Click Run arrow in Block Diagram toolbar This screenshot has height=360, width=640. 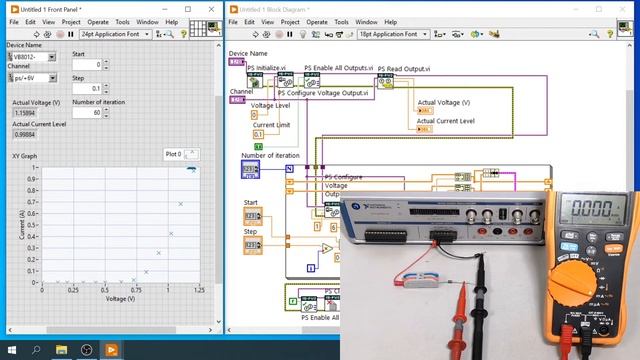click(256, 34)
